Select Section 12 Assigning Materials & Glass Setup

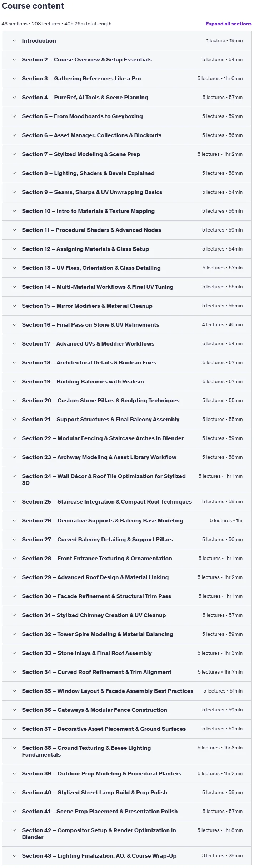pyautogui.click(x=127, y=249)
